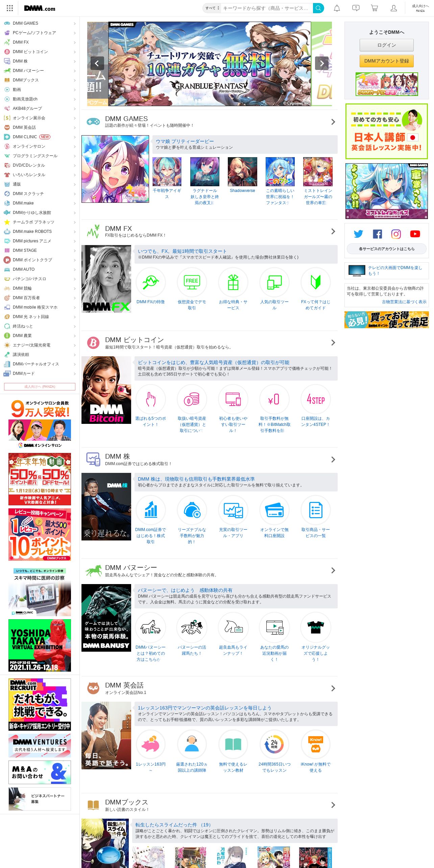
Task: Click the 選ばれる5つのポイント hand icon
Action: click(x=151, y=399)
